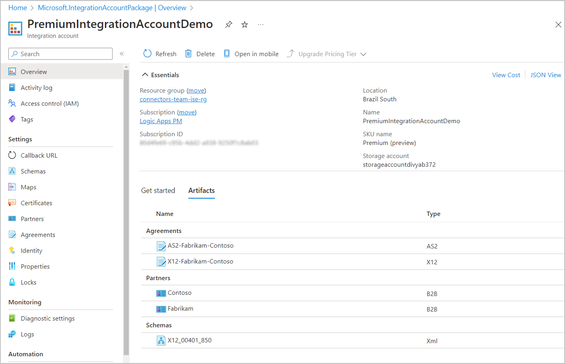Click the JSON View link
565x364 pixels.
point(546,75)
